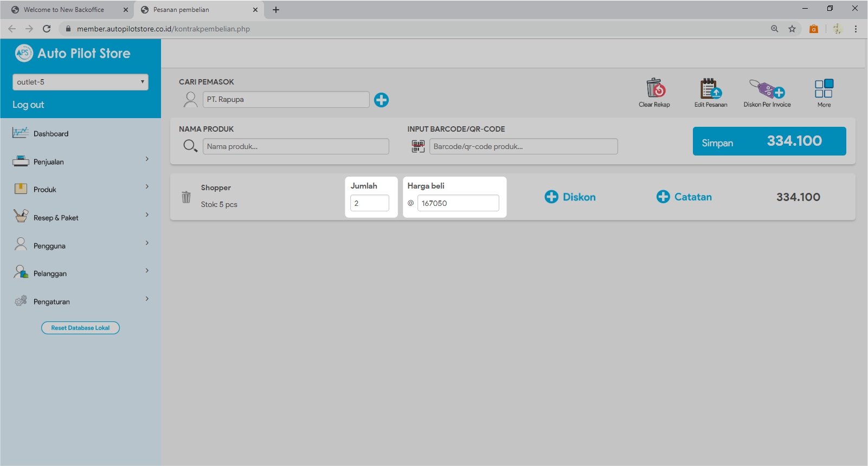Open the More grid icon
The width and height of the screenshot is (868, 466).
point(824,88)
